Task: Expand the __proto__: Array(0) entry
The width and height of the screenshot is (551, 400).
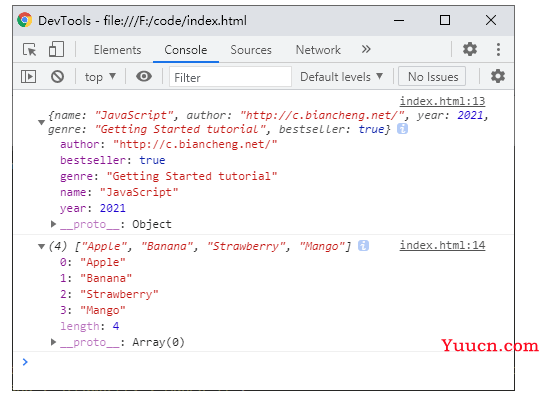Action: 53,342
